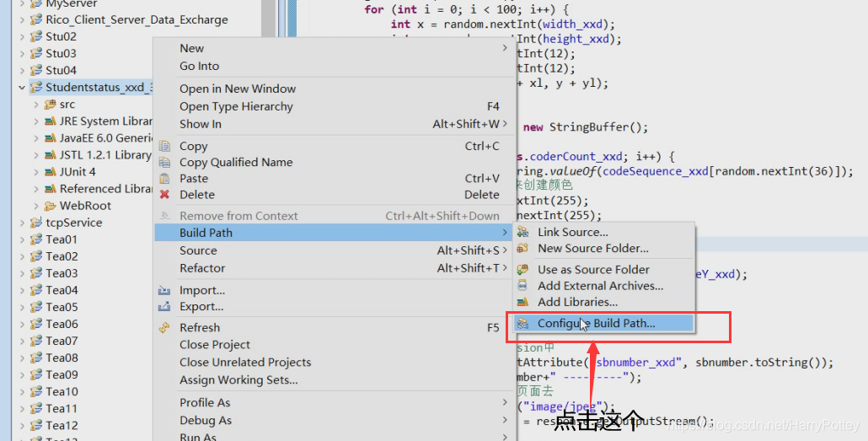The width and height of the screenshot is (868, 441).
Task: Click the Paste clipboard icon
Action: pos(164,179)
